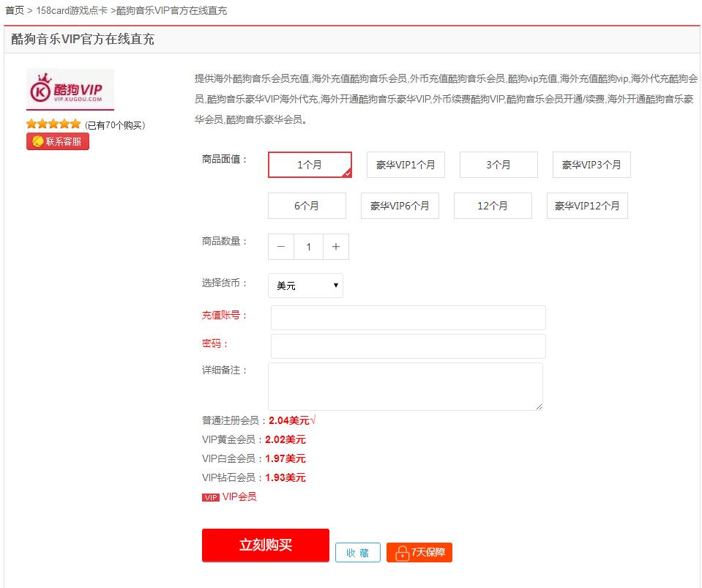Select the 1个月 denomination option
702x588 pixels.
[310, 165]
